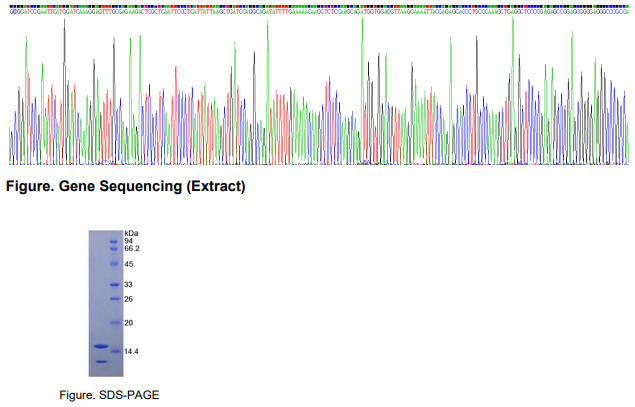Select the 26 kDa marker label
The width and height of the screenshot is (635, 407).
pos(128,299)
